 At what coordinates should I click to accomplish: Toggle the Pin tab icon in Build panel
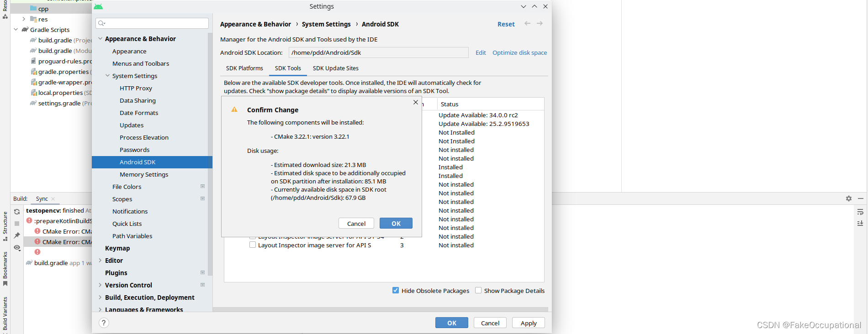click(x=17, y=235)
